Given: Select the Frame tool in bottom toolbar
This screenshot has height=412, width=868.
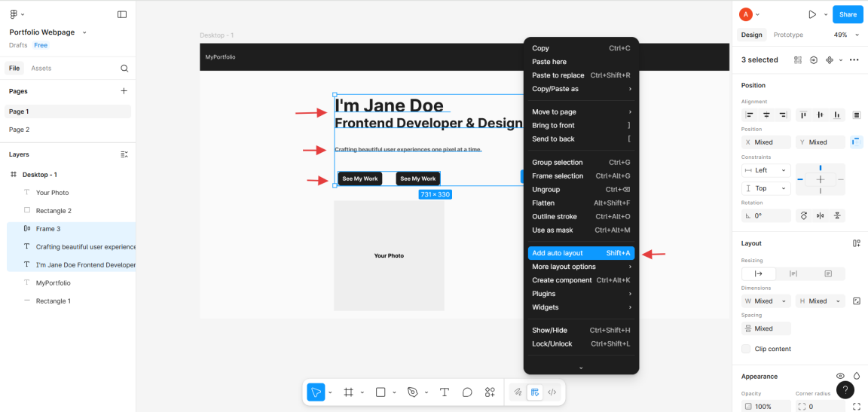Looking at the screenshot, I should pos(348,392).
